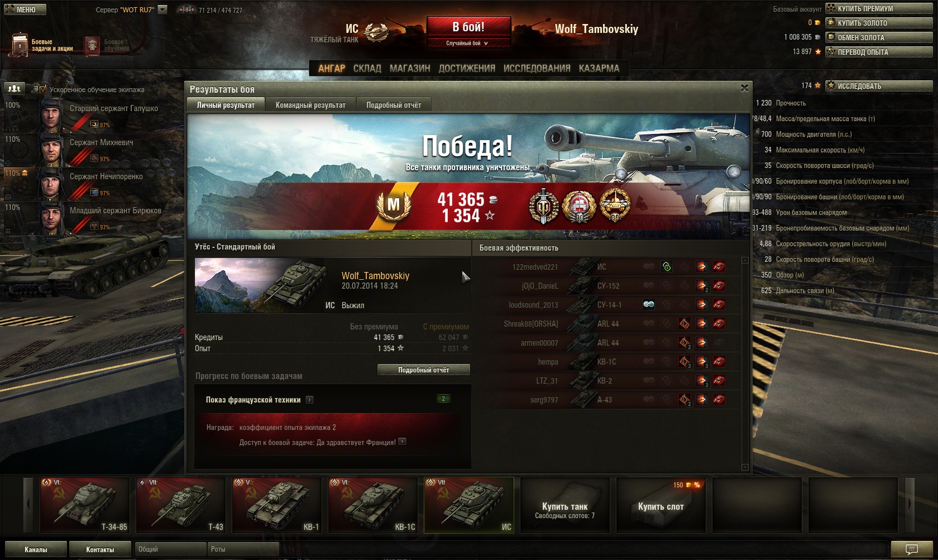Viewport: 938px width, 560px height.
Task: Click the kill icon for 122medved221 row
Action: (x=719, y=267)
